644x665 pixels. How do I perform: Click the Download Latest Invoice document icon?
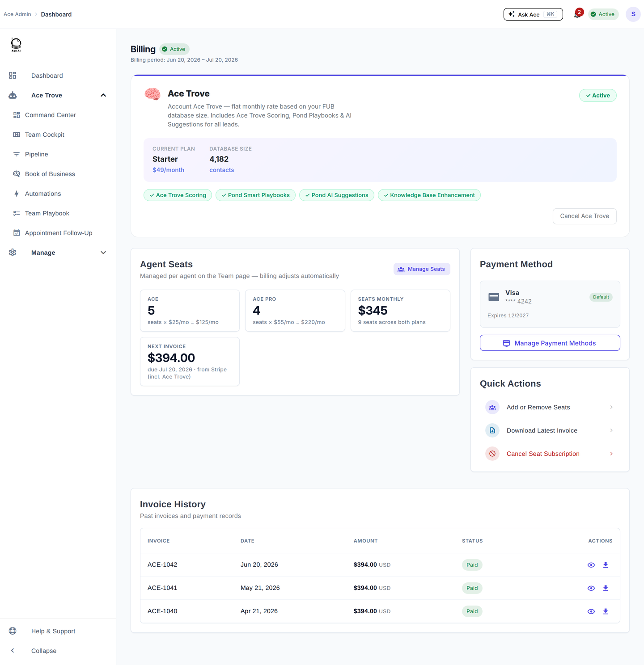[492, 430]
